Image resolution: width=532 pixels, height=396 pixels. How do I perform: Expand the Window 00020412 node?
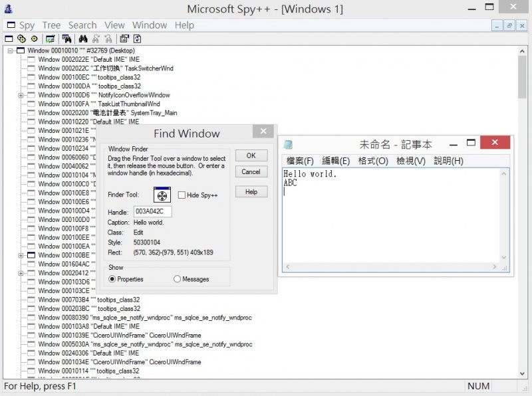pos(21,273)
